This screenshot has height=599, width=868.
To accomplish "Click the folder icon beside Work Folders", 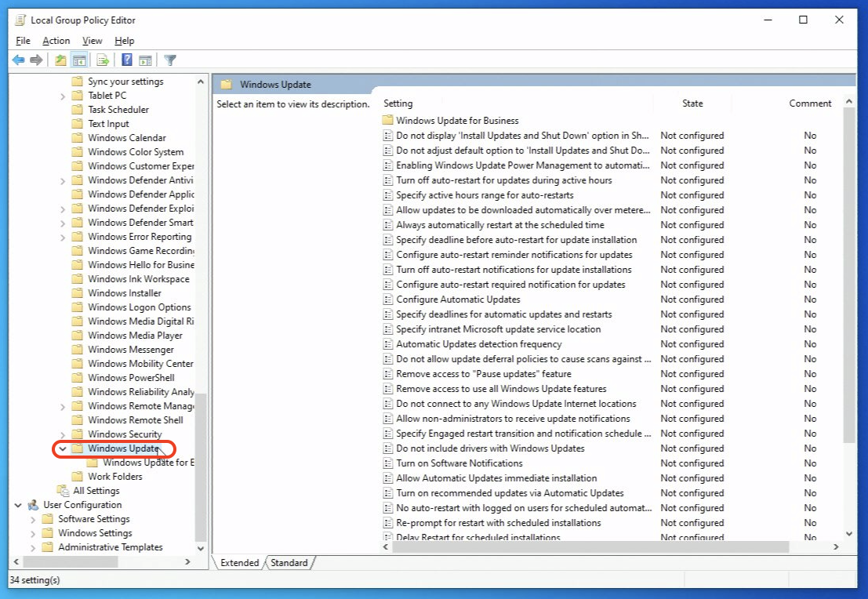I will (x=78, y=477).
